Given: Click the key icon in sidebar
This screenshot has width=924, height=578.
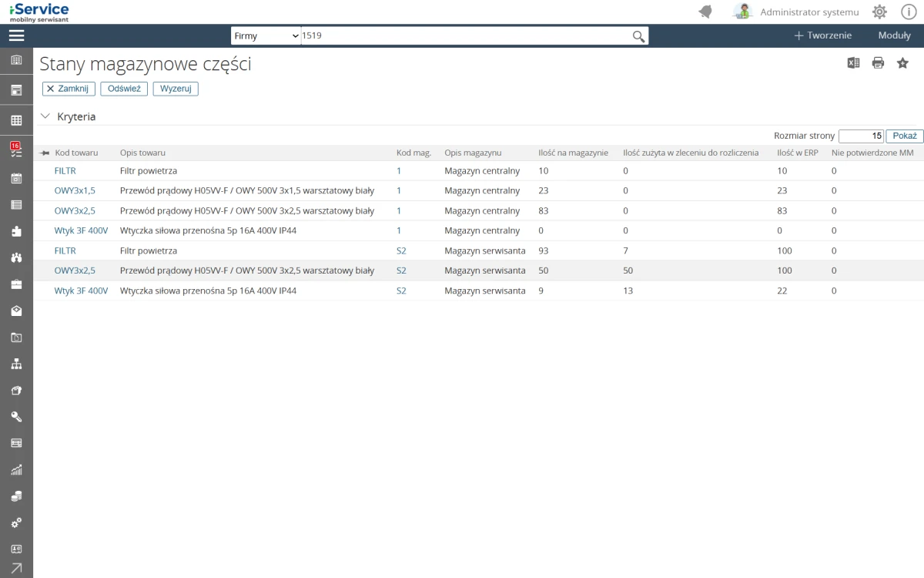Looking at the screenshot, I should click(16, 417).
